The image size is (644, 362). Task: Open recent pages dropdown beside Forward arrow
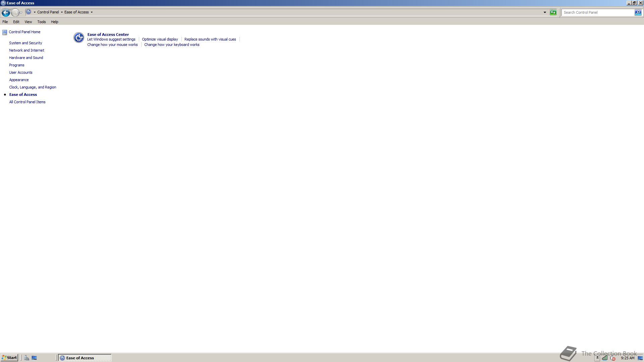click(x=21, y=13)
